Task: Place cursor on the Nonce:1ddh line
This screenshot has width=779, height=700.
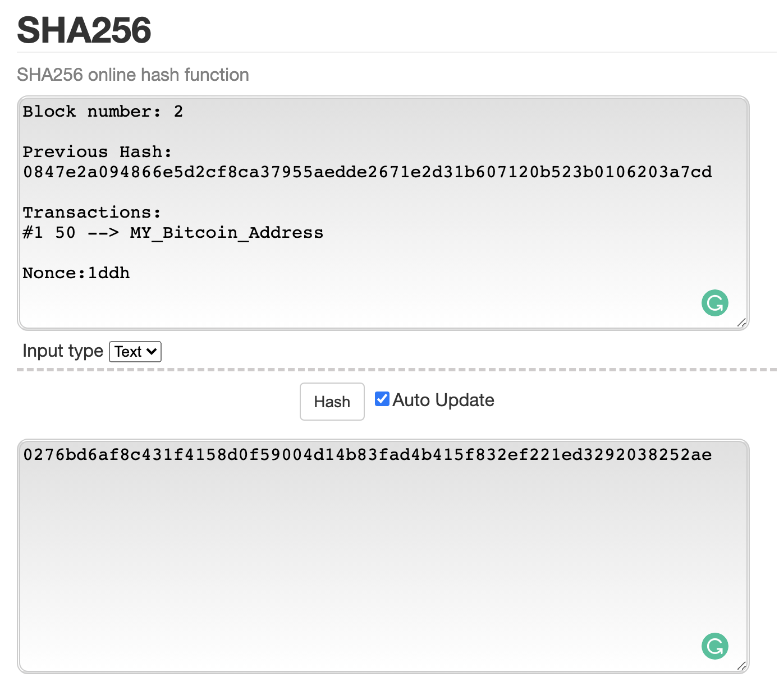Action: [x=76, y=273]
